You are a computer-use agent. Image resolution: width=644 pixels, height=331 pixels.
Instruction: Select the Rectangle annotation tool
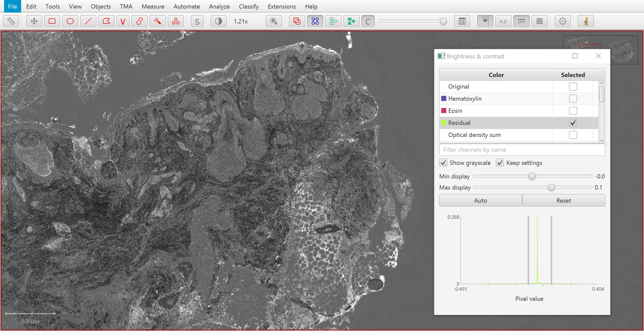pyautogui.click(x=52, y=21)
